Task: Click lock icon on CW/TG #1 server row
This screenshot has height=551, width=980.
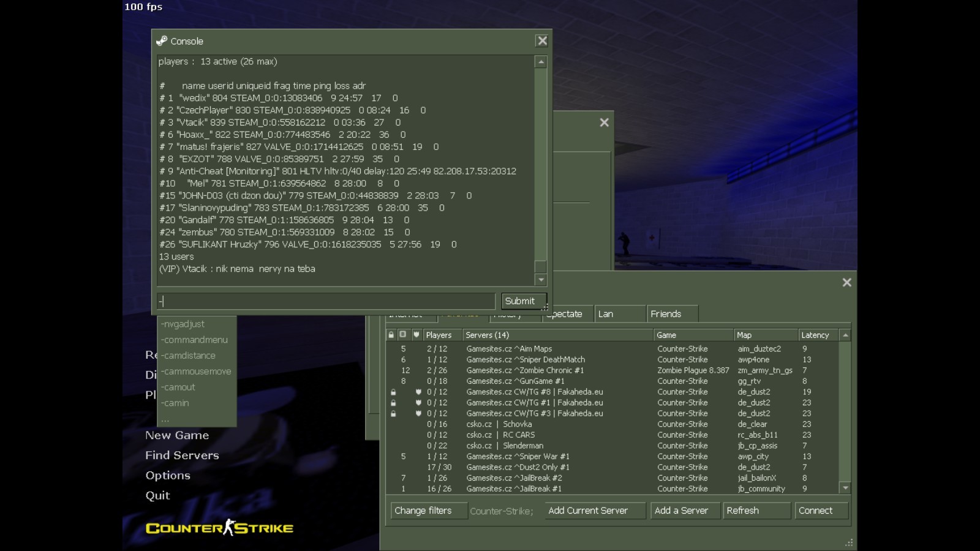Action: click(393, 403)
